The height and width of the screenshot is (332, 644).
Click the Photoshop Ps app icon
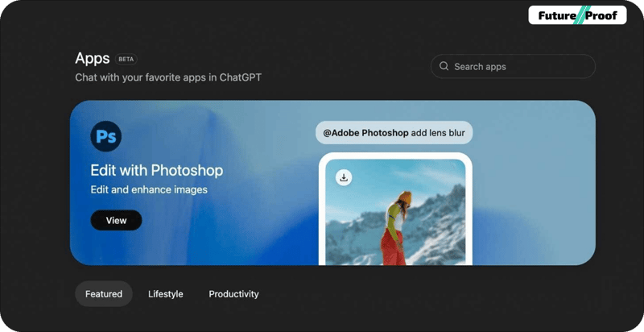click(106, 136)
